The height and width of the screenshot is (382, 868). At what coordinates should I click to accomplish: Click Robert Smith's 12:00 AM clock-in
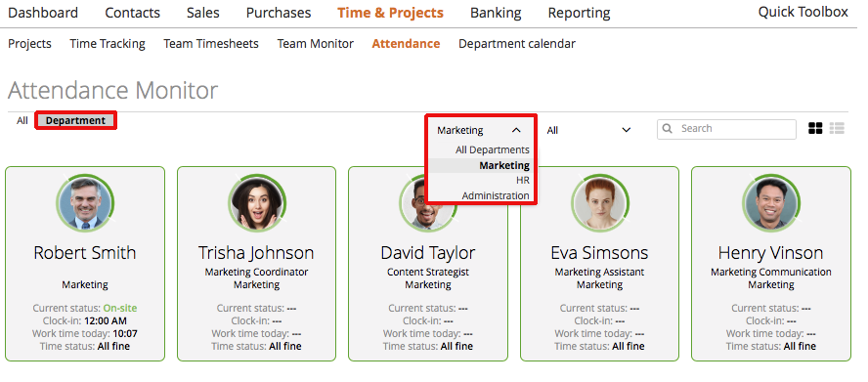click(x=106, y=320)
